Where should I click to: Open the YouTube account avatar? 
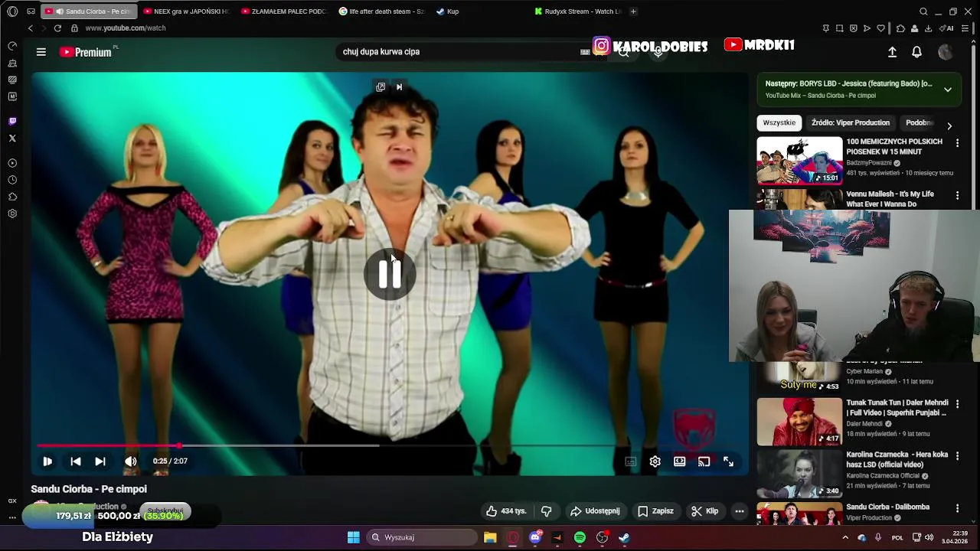(x=946, y=52)
